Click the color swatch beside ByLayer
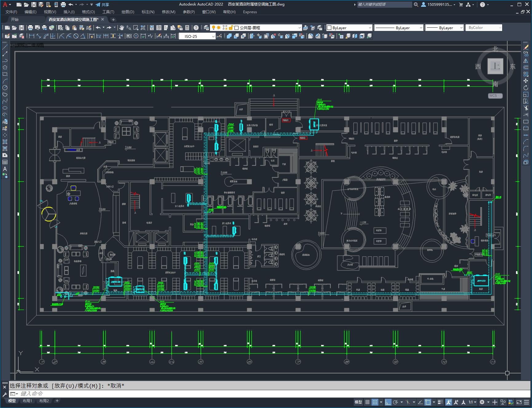 329,28
